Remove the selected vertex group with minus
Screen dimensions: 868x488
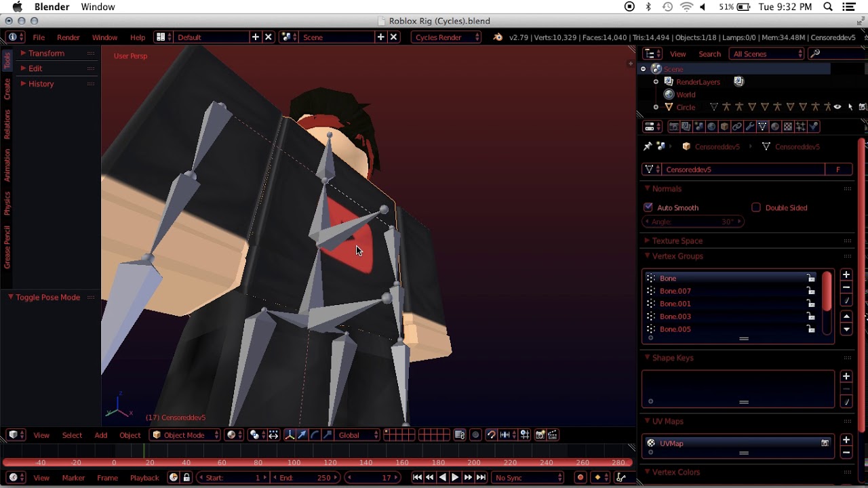(x=846, y=287)
